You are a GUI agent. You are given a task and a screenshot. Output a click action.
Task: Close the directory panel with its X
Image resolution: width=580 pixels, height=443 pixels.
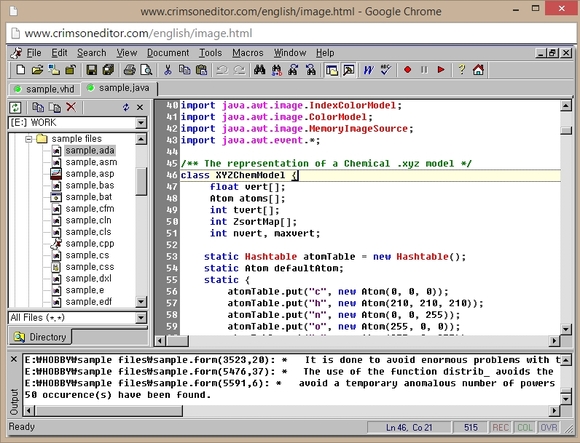pyautogui.click(x=140, y=108)
